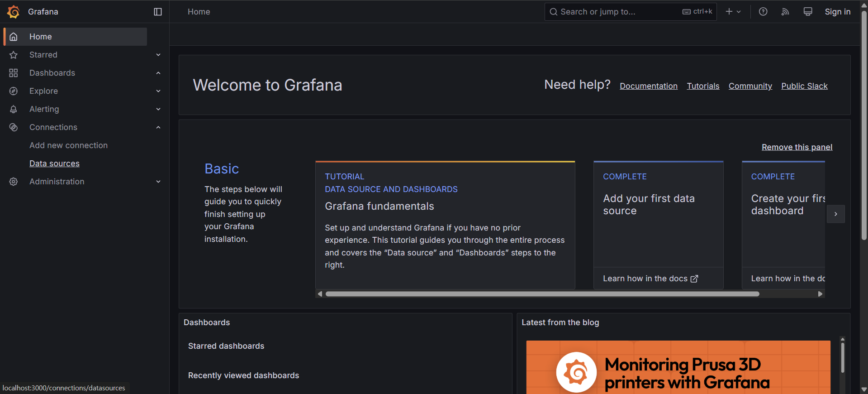The height and width of the screenshot is (394, 868).
Task: Open the Documentation link
Action: click(x=649, y=86)
